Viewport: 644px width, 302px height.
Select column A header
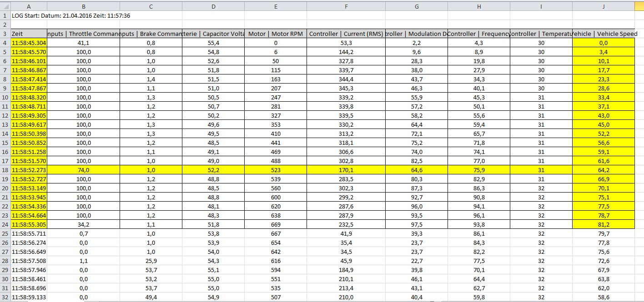pyautogui.click(x=29, y=6)
